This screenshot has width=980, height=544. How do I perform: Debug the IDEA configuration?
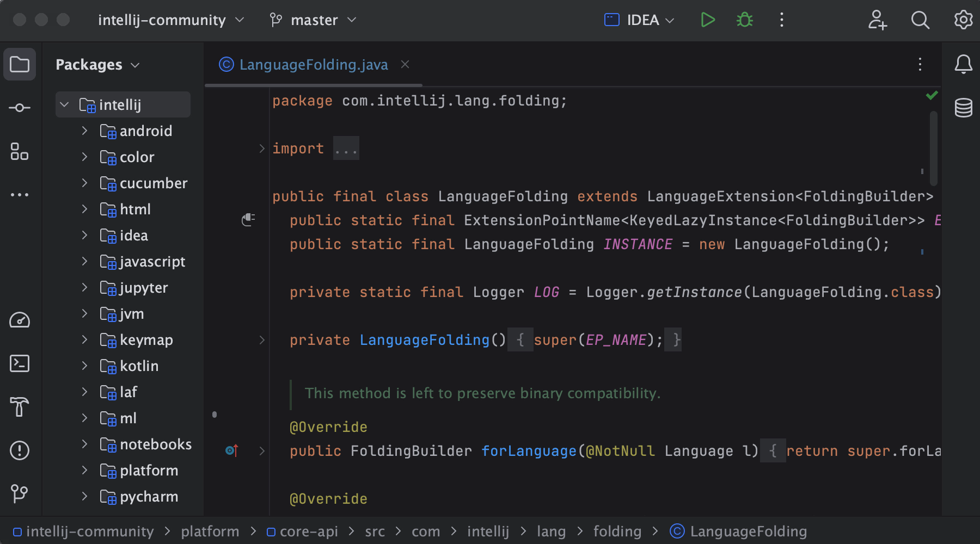tap(745, 20)
